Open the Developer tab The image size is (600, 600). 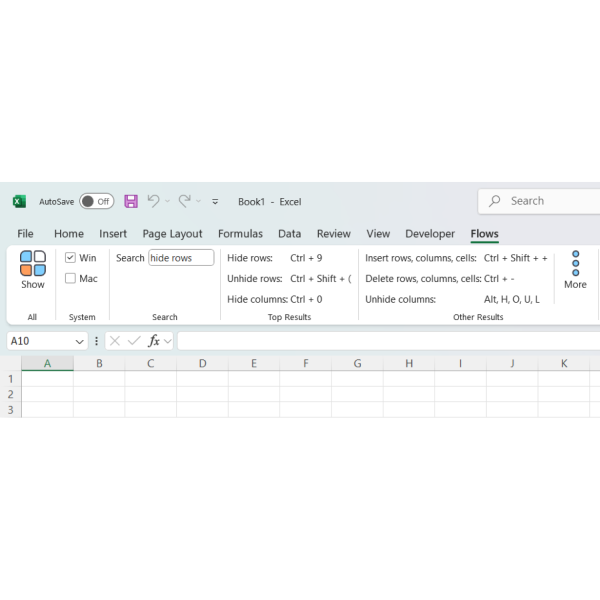click(x=430, y=234)
